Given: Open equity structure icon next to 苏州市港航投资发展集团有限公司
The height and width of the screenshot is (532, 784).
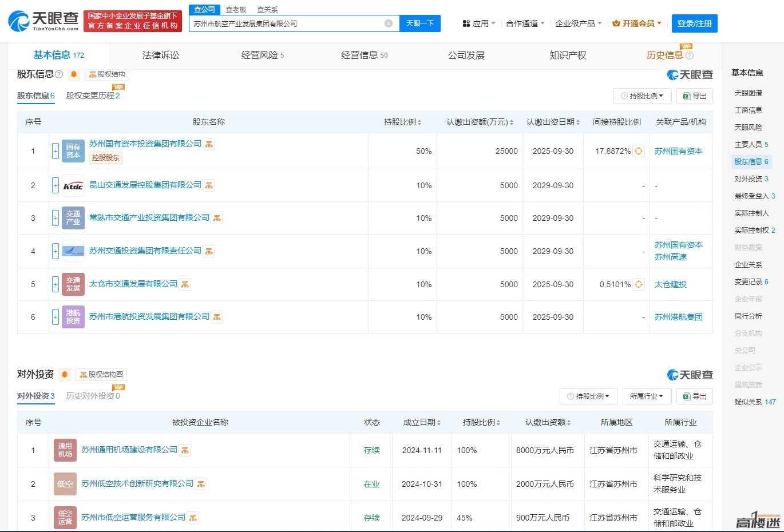Looking at the screenshot, I should (x=217, y=317).
